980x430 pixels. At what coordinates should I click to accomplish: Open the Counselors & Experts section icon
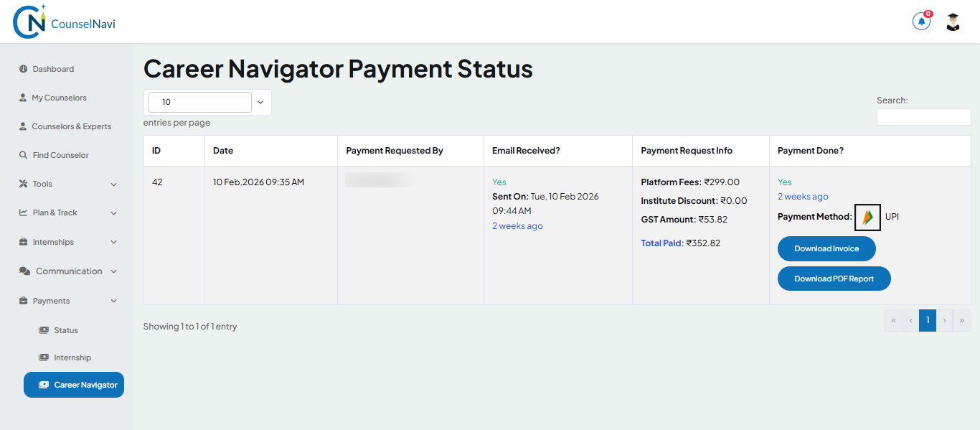24,126
